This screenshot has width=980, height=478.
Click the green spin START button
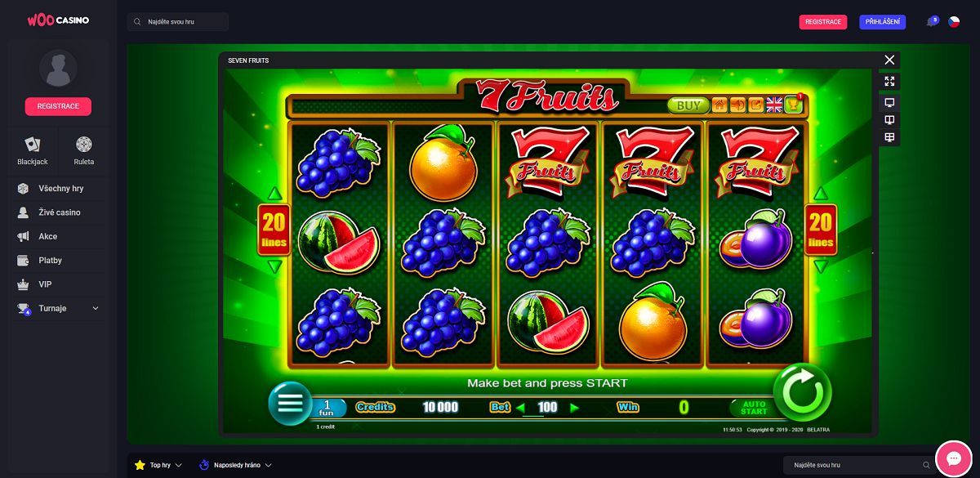pos(802,392)
